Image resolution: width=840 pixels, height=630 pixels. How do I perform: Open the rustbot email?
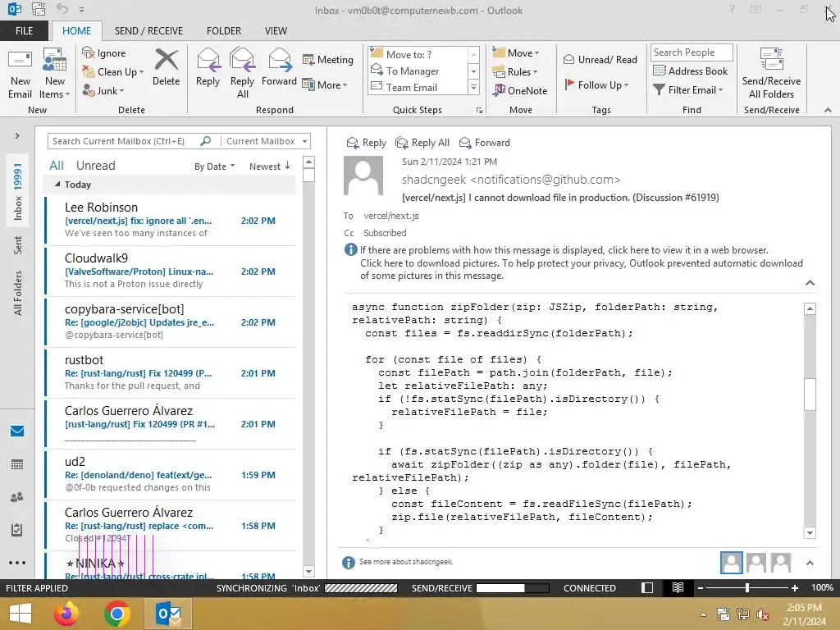pyautogui.click(x=171, y=372)
